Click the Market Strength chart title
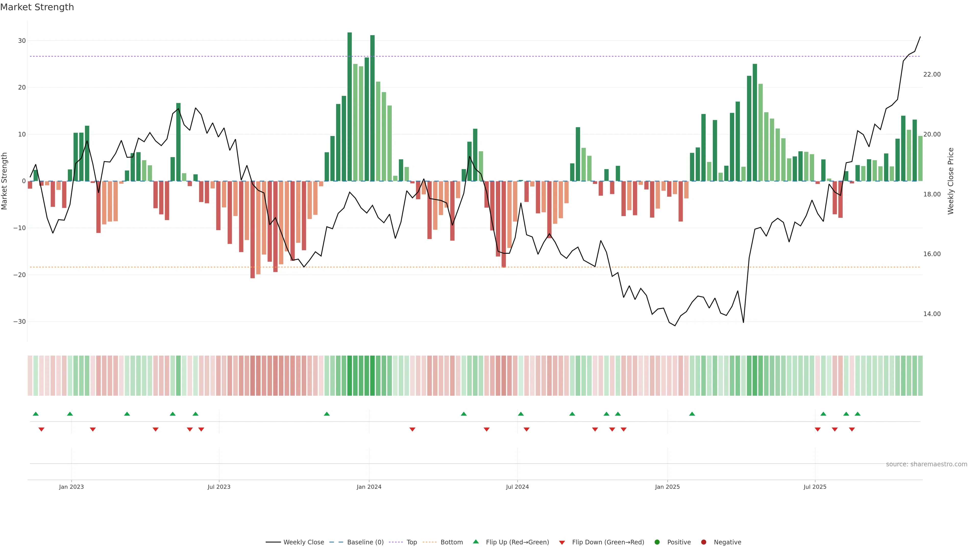The height and width of the screenshot is (551, 980). [x=37, y=7]
